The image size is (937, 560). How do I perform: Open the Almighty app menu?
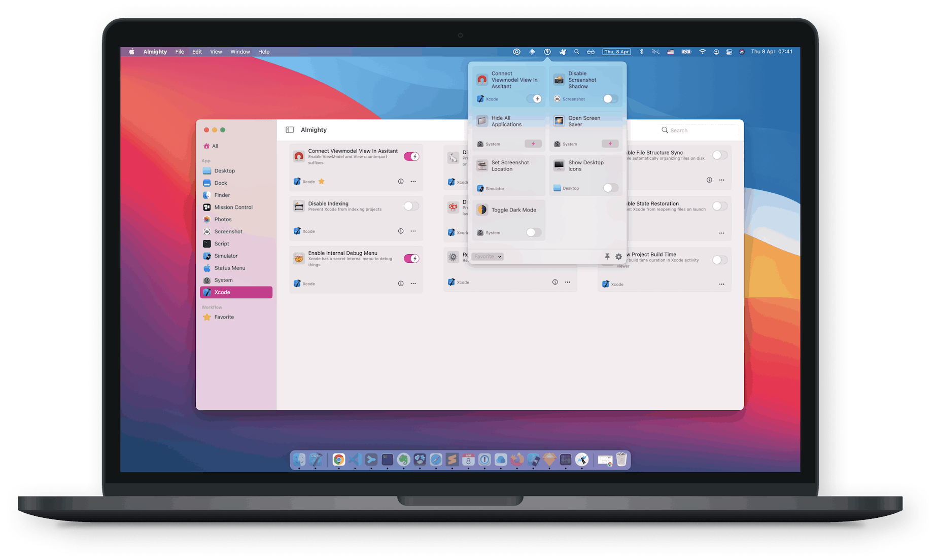click(155, 52)
